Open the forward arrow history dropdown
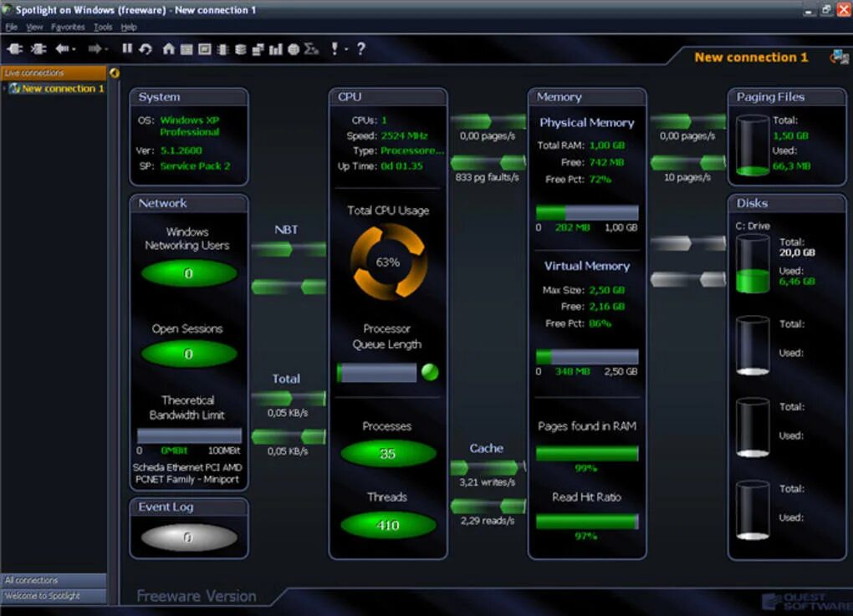Viewport: 853px width, 616px height. tap(106, 49)
